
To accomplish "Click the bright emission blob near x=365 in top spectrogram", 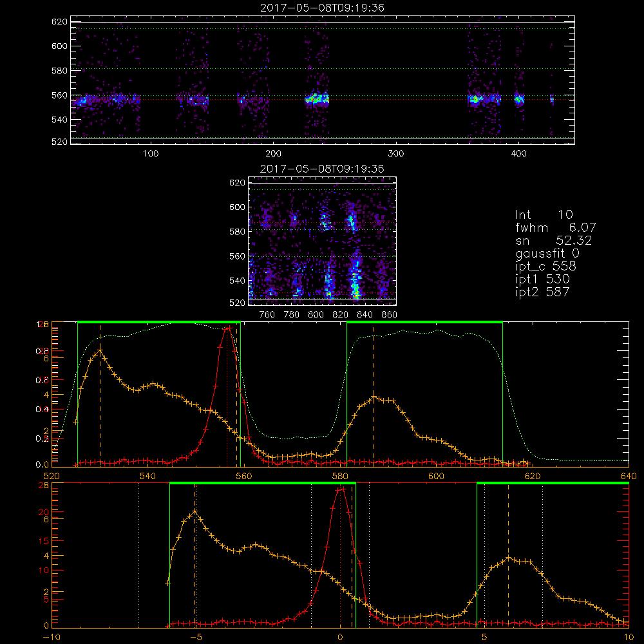I will point(475,99).
